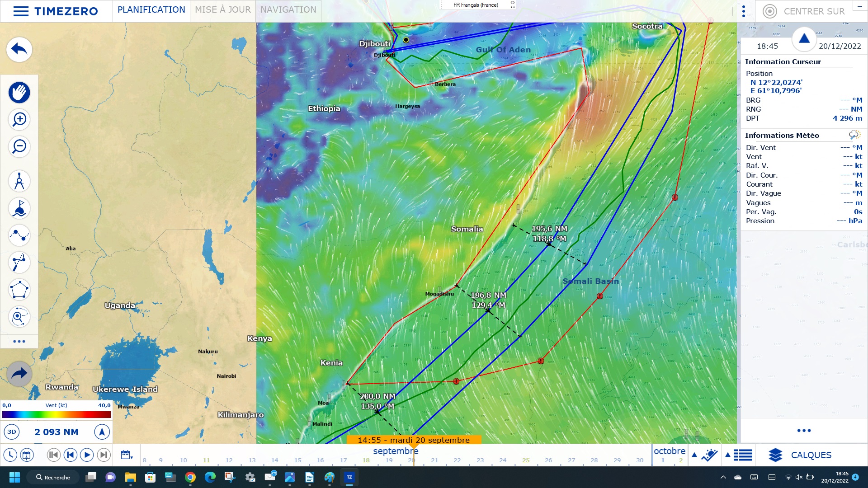Toggle north-up compass orientation button
Viewport: 868px width, 488px height.
coord(102,432)
